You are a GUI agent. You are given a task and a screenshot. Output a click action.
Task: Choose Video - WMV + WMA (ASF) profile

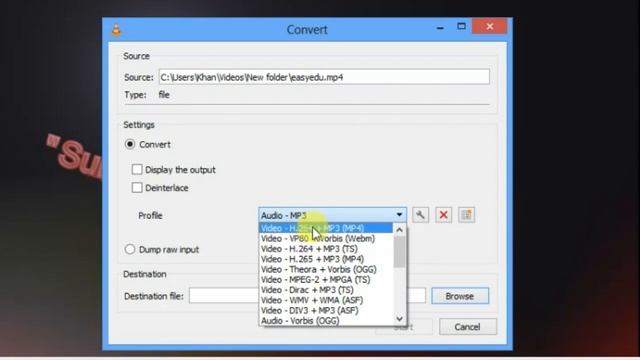(x=326, y=300)
